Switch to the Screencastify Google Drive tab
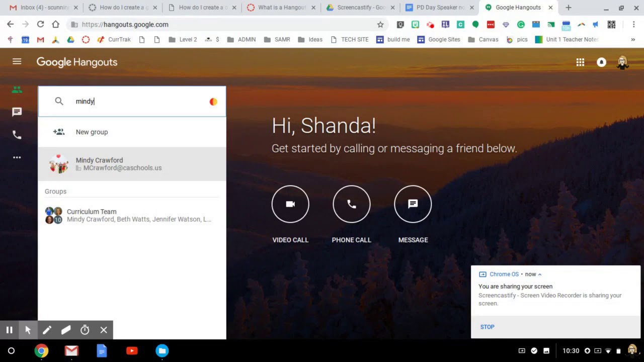 [x=360, y=8]
